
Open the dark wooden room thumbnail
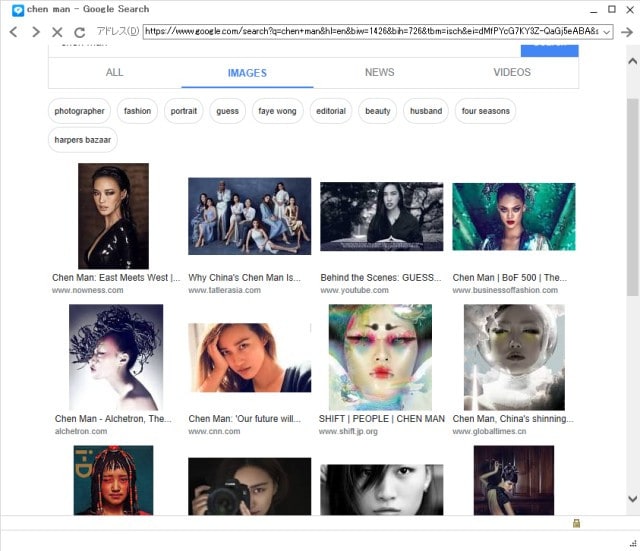[514, 480]
